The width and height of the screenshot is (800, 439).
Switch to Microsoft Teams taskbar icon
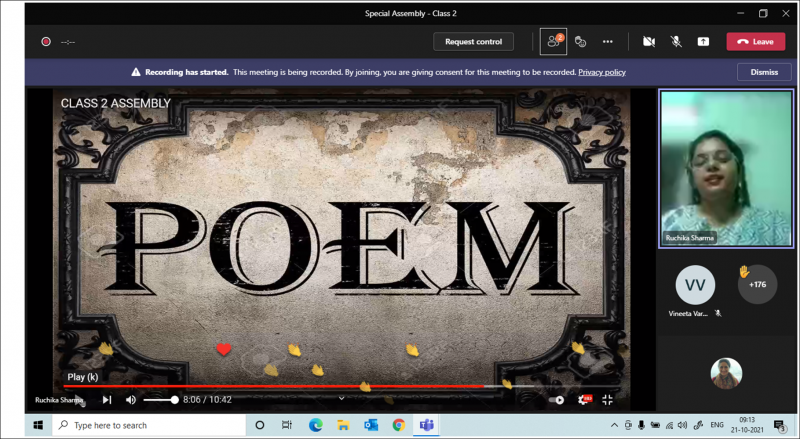427,425
